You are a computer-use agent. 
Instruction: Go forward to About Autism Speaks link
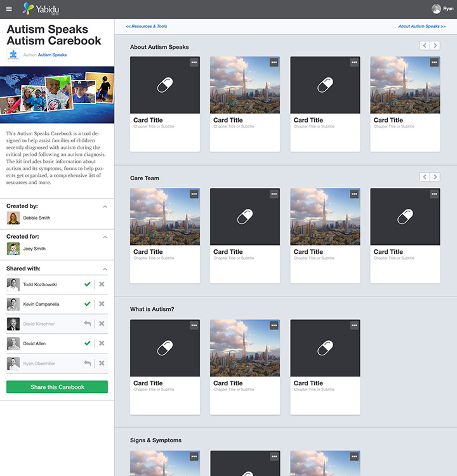(422, 27)
